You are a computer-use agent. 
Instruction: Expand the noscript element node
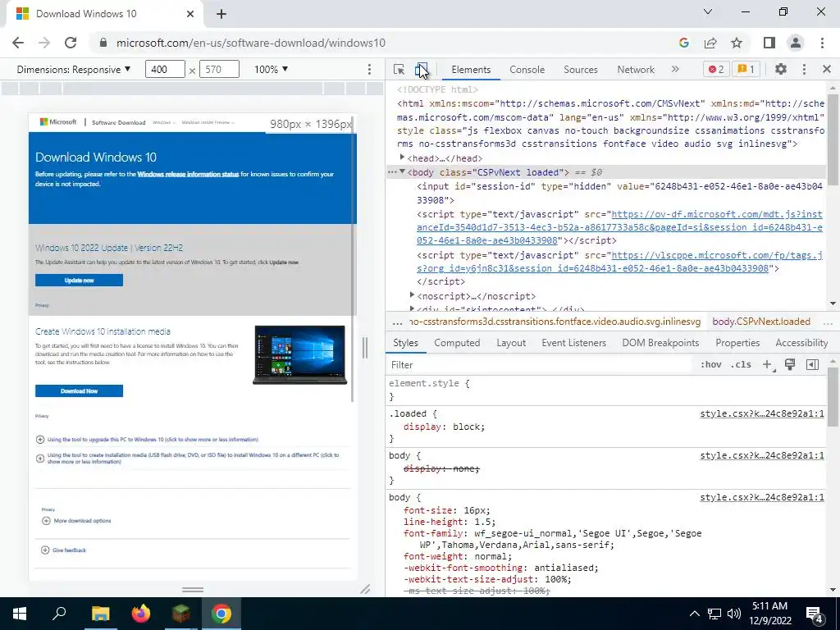[412, 295]
